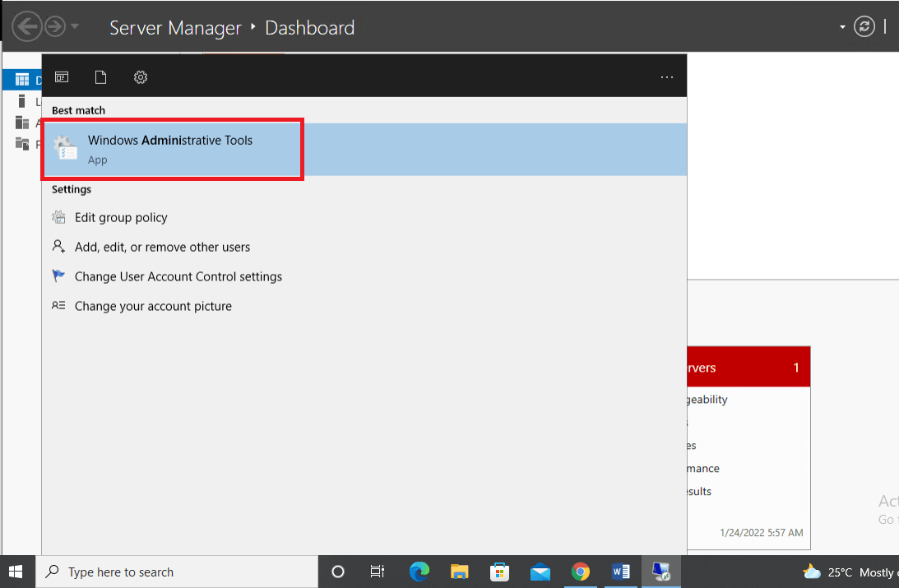
Task: Filter search results by Apps
Action: (62, 76)
